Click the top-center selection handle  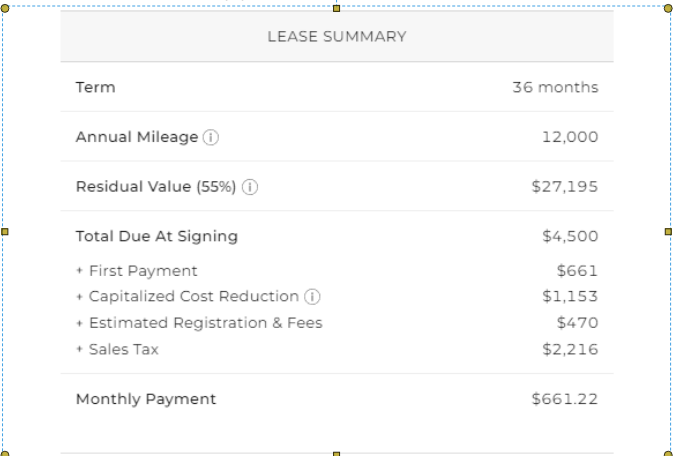tap(337, 8)
